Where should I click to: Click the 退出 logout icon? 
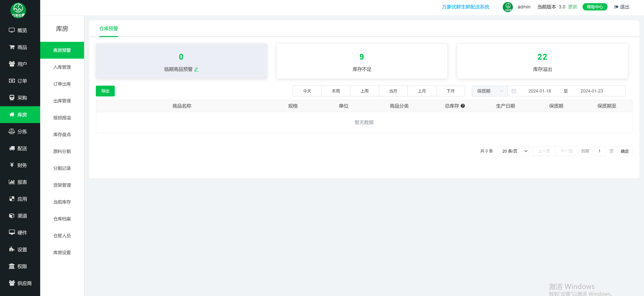[x=616, y=7]
